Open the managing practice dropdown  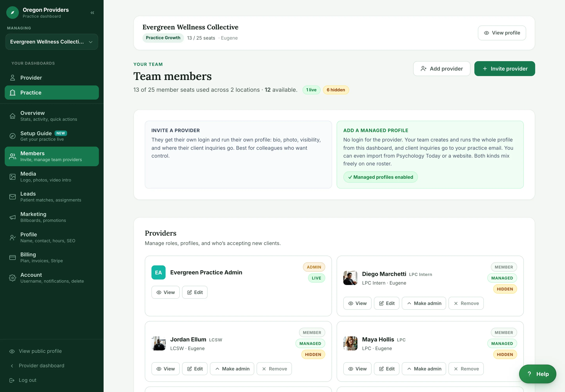(x=52, y=42)
